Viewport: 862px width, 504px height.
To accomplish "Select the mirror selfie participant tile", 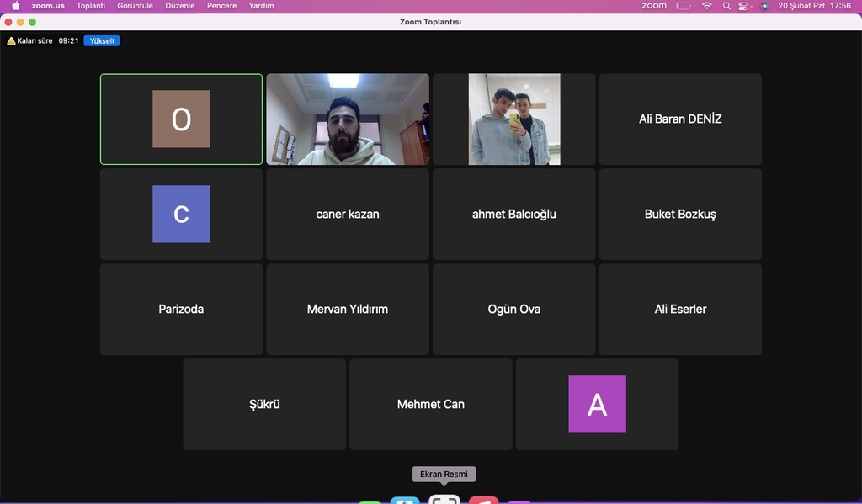I will [x=513, y=119].
